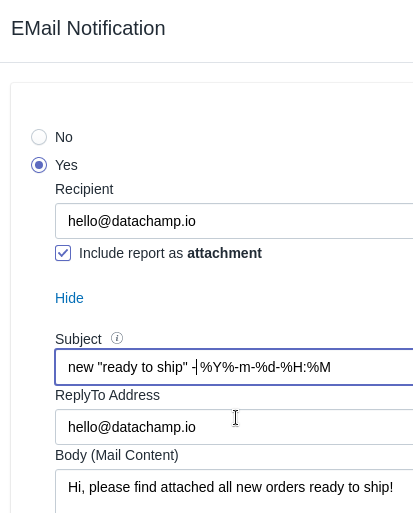The height and width of the screenshot is (513, 413).
Task: Click the bold "attachment" word in checkbox label
Action: pyautogui.click(x=225, y=253)
